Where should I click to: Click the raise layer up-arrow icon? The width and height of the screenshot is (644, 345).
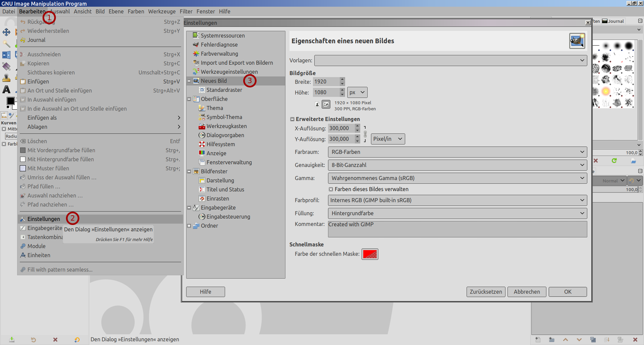[566, 340]
